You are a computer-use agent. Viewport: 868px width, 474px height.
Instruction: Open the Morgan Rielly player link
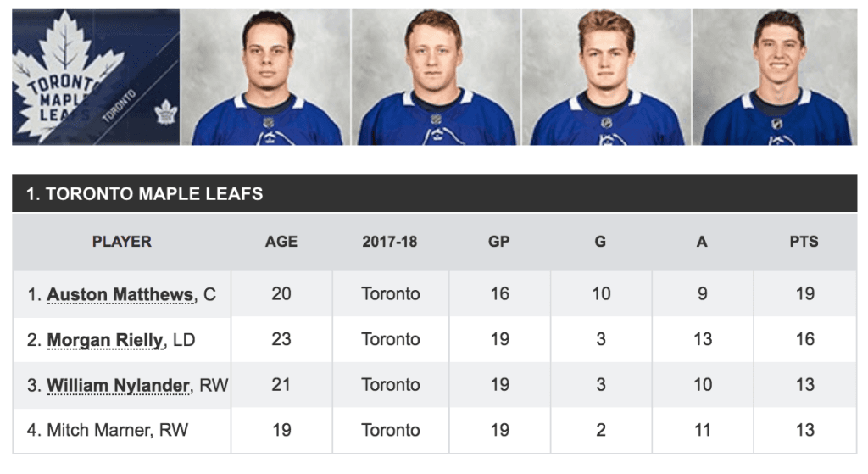coord(104,340)
